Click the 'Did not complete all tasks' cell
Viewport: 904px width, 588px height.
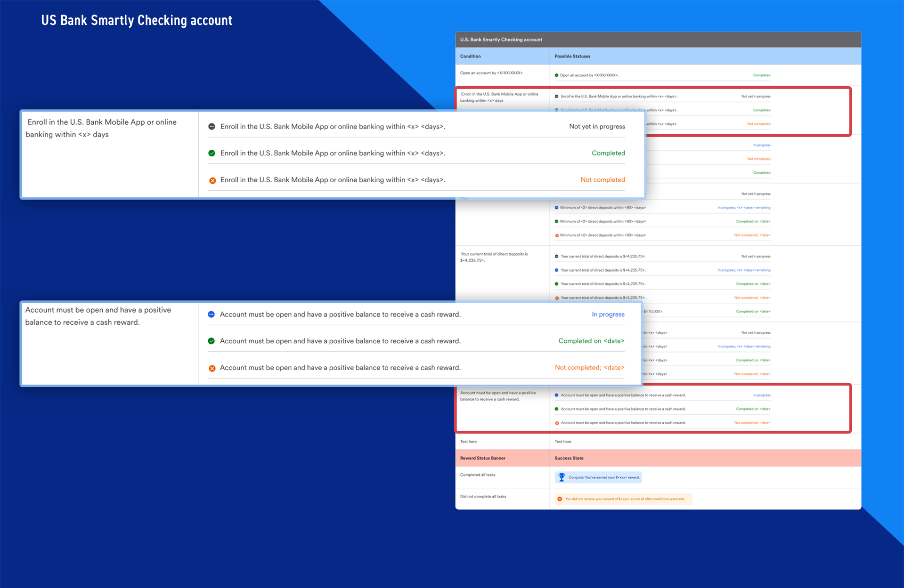click(x=483, y=497)
